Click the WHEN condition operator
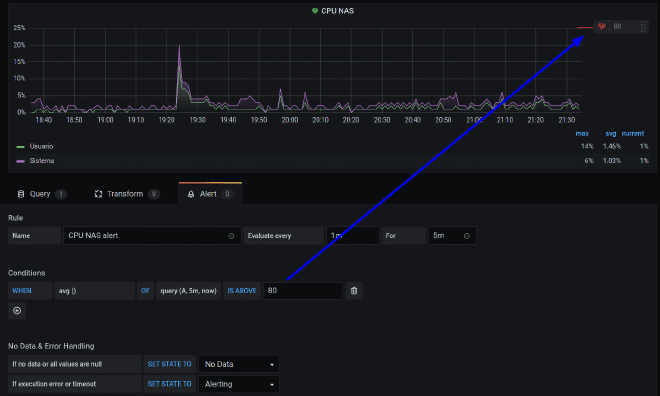The image size is (660, 396). coord(30,291)
